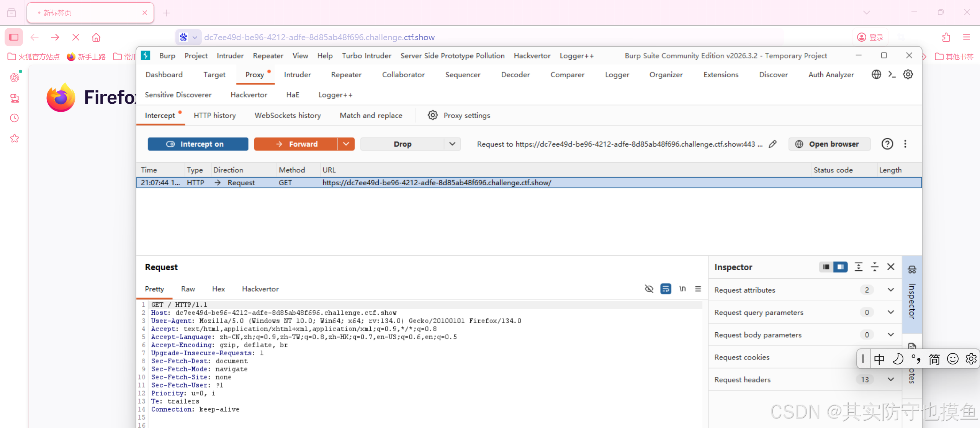Click the Firefox home icon
The height and width of the screenshot is (428, 980).
click(96, 37)
